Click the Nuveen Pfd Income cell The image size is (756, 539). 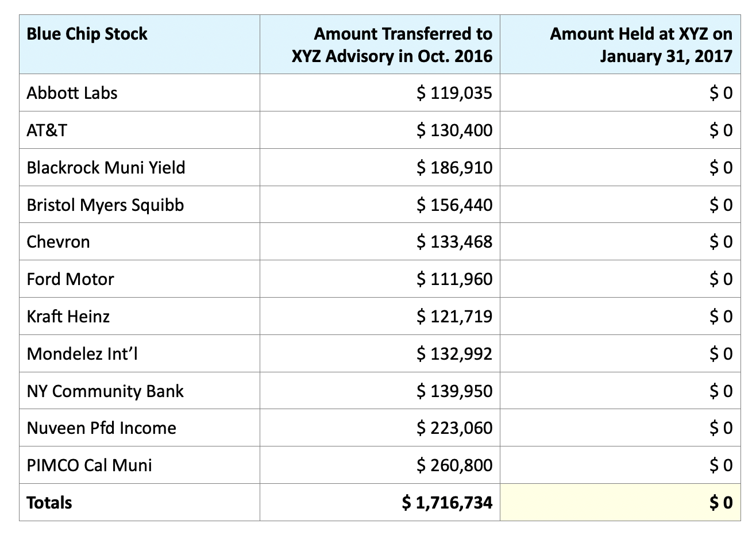101,428
